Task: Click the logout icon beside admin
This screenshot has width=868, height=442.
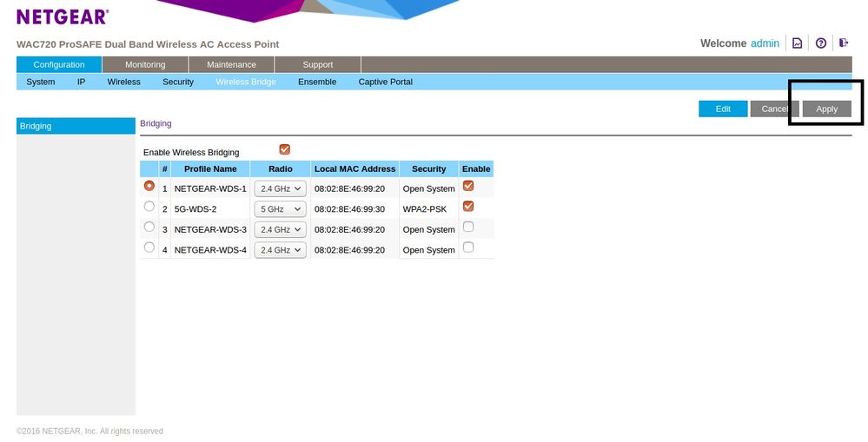Action: [x=844, y=43]
